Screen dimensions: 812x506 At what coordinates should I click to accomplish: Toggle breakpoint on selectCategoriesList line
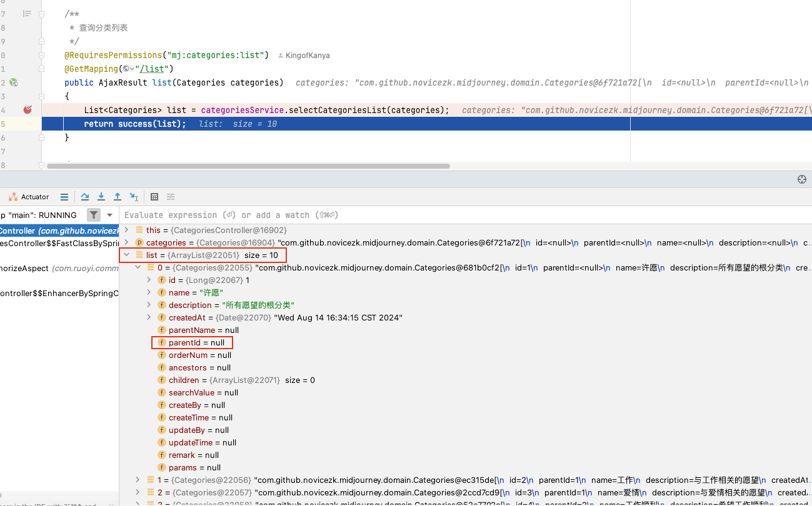click(x=27, y=110)
